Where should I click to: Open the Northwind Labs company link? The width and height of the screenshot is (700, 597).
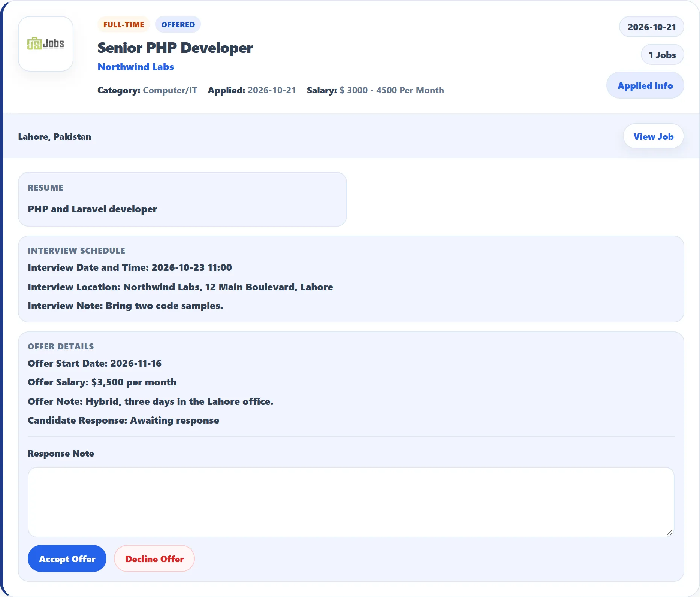point(136,67)
